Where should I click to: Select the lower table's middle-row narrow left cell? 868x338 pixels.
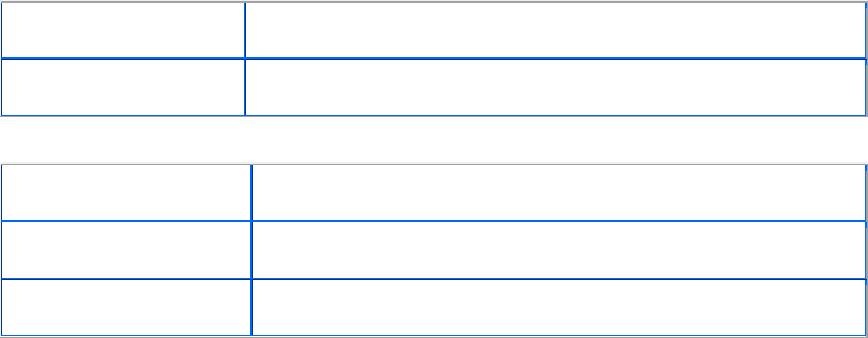(x=125, y=250)
